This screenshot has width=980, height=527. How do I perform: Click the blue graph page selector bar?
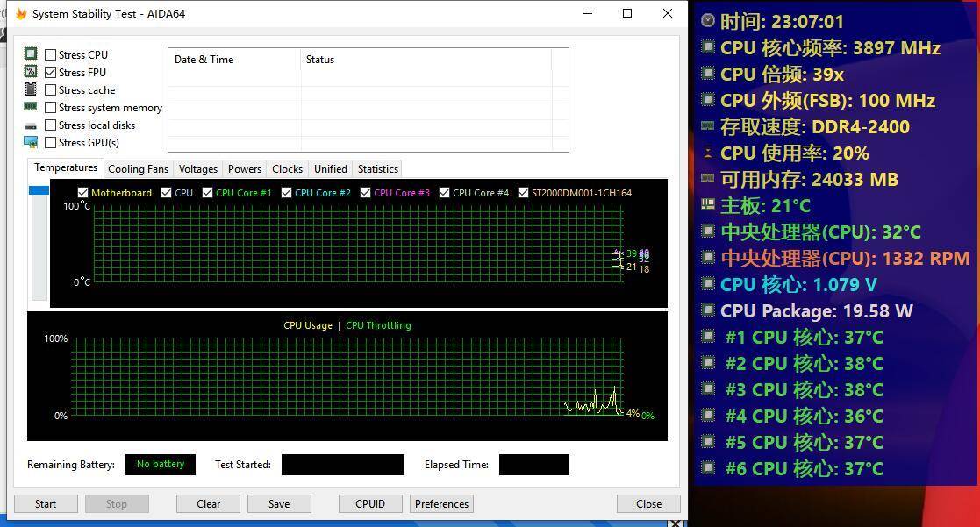[x=39, y=190]
